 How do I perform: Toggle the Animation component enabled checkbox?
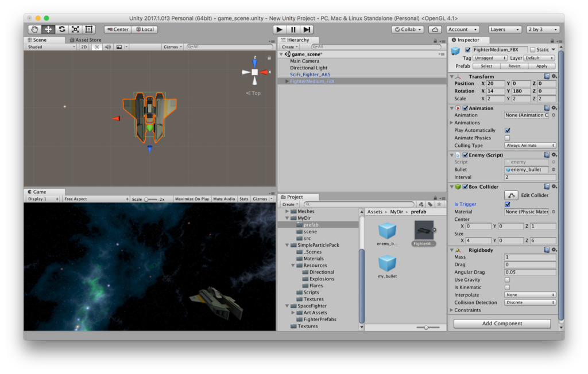(x=465, y=108)
